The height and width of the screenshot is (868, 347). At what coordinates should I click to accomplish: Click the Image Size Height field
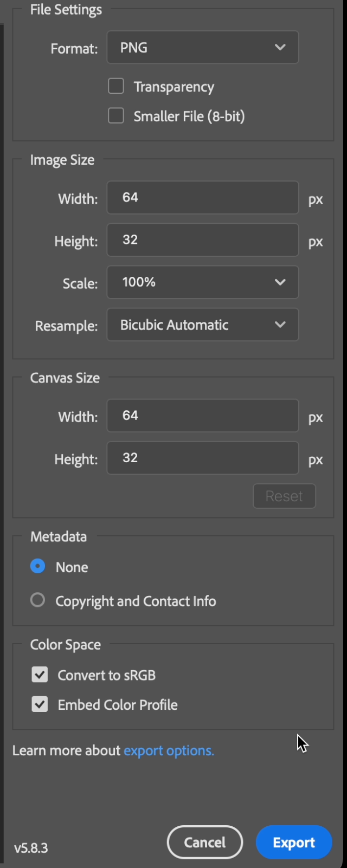click(202, 240)
